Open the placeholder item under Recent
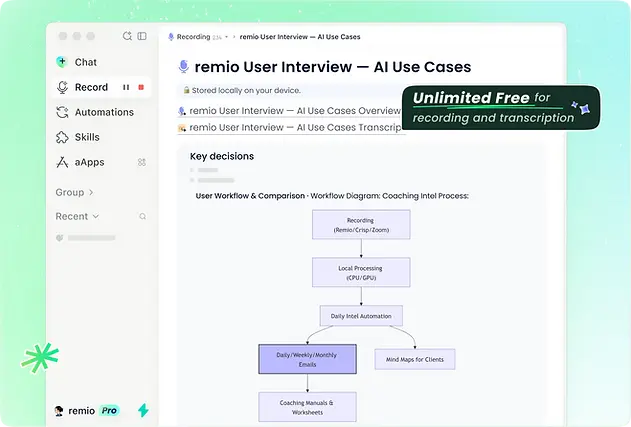This screenshot has width=631, height=427. click(86, 238)
